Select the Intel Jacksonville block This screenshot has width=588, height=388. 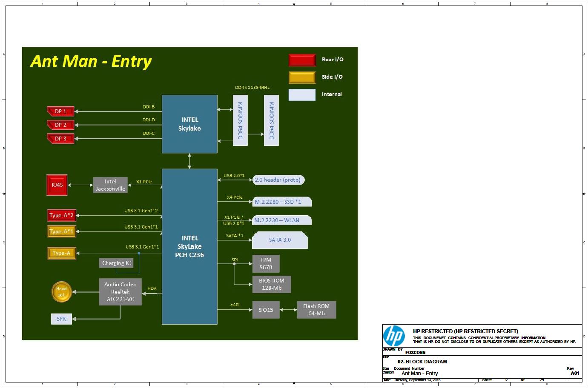(x=110, y=185)
